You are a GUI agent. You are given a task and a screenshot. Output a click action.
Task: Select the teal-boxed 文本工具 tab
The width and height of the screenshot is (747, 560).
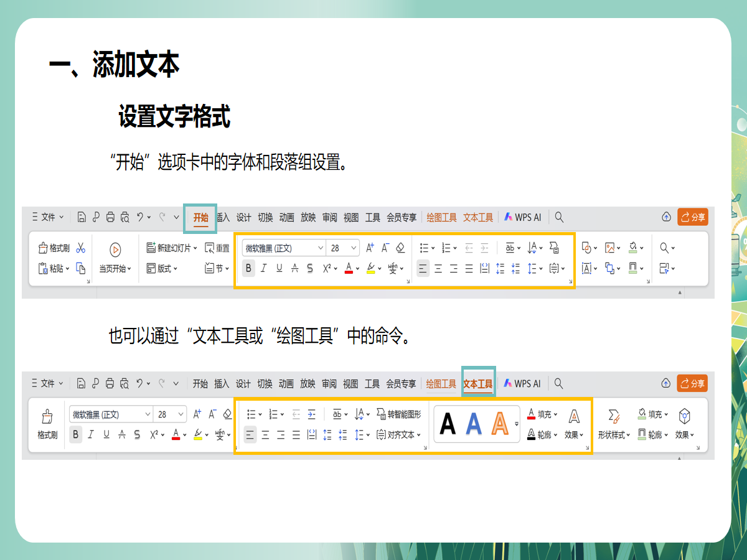pyautogui.click(x=478, y=384)
